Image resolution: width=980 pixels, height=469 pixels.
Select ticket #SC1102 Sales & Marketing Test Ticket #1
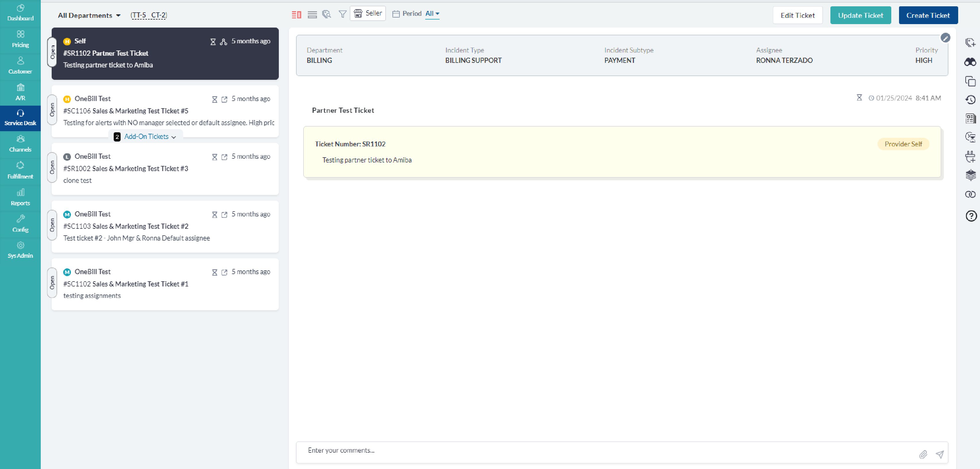point(165,284)
